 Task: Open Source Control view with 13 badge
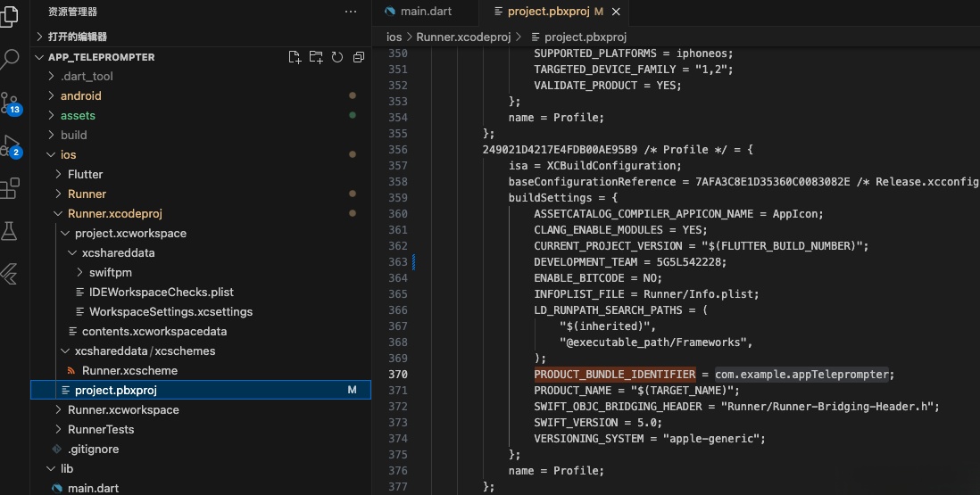pos(10,102)
